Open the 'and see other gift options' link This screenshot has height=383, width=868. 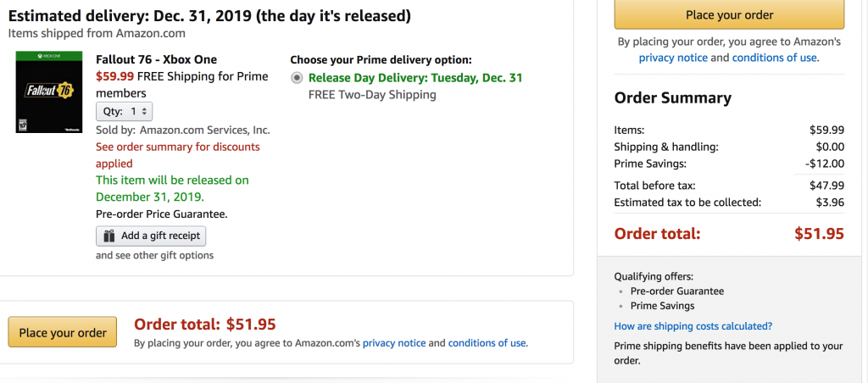point(154,255)
